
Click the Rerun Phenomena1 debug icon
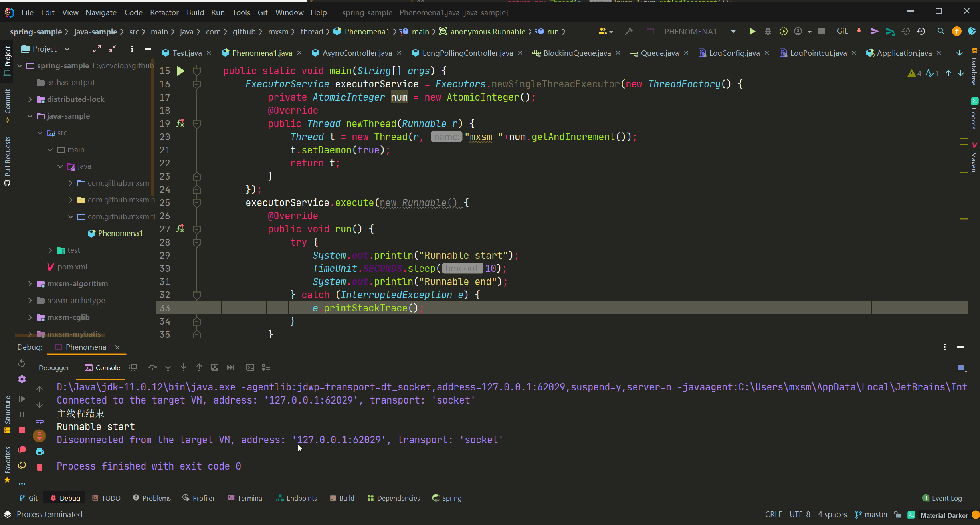[x=22, y=363]
